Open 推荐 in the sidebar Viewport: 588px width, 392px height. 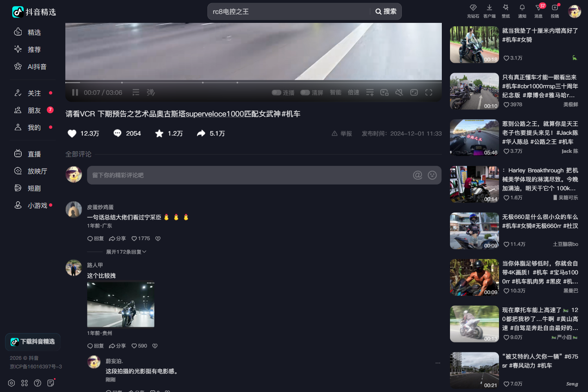pyautogui.click(x=28, y=49)
